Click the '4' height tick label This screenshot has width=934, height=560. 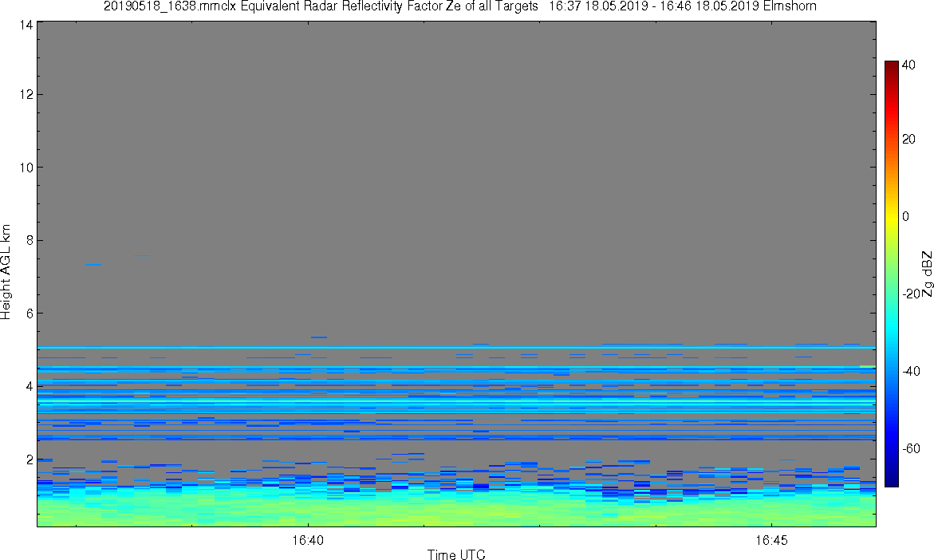pos(28,387)
